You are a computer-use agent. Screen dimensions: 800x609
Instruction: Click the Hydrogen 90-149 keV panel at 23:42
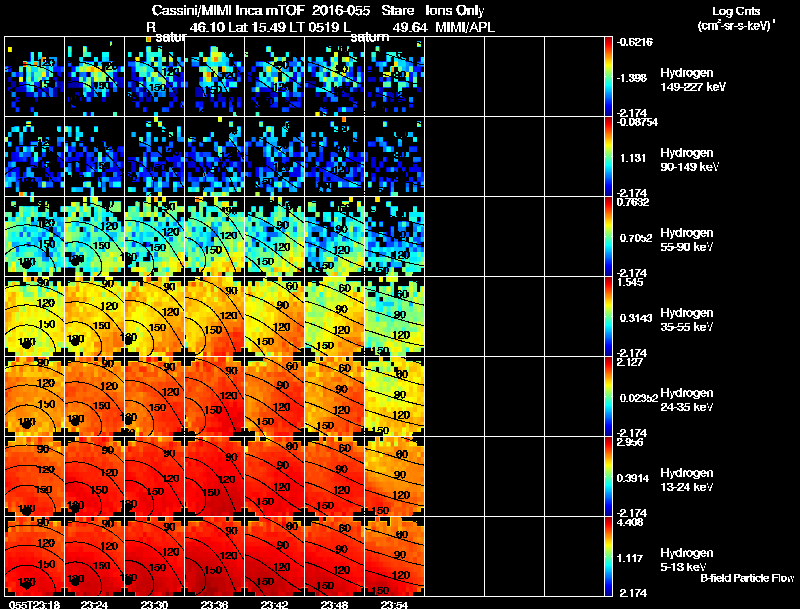[x=274, y=157]
